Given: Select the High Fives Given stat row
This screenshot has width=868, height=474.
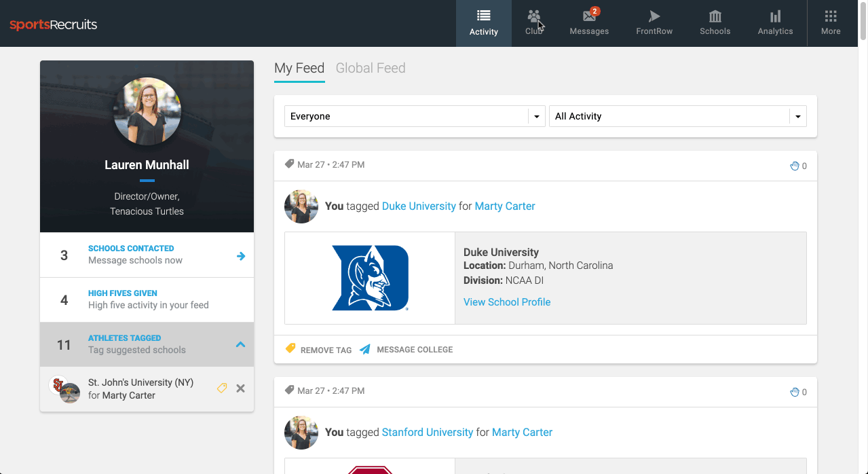Looking at the screenshot, I should pyautogui.click(x=147, y=299).
